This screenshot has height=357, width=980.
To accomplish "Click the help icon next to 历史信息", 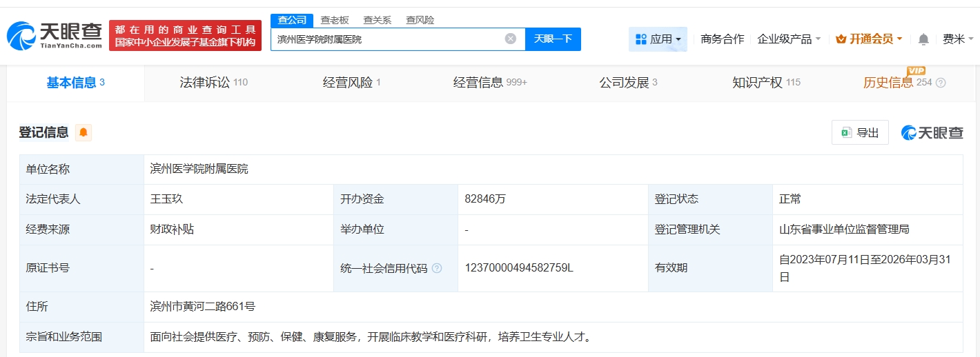I will pyautogui.click(x=941, y=83).
